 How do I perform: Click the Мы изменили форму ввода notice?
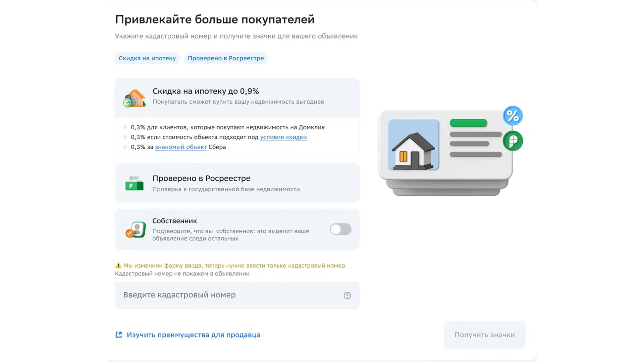[235, 265]
